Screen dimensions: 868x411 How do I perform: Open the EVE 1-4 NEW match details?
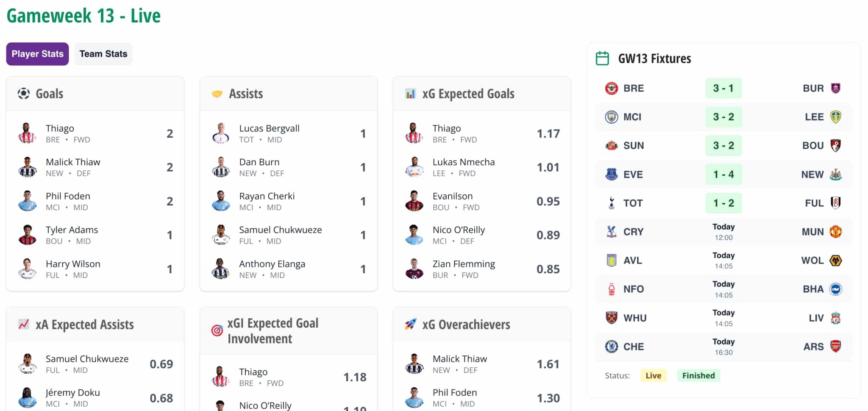[723, 174]
